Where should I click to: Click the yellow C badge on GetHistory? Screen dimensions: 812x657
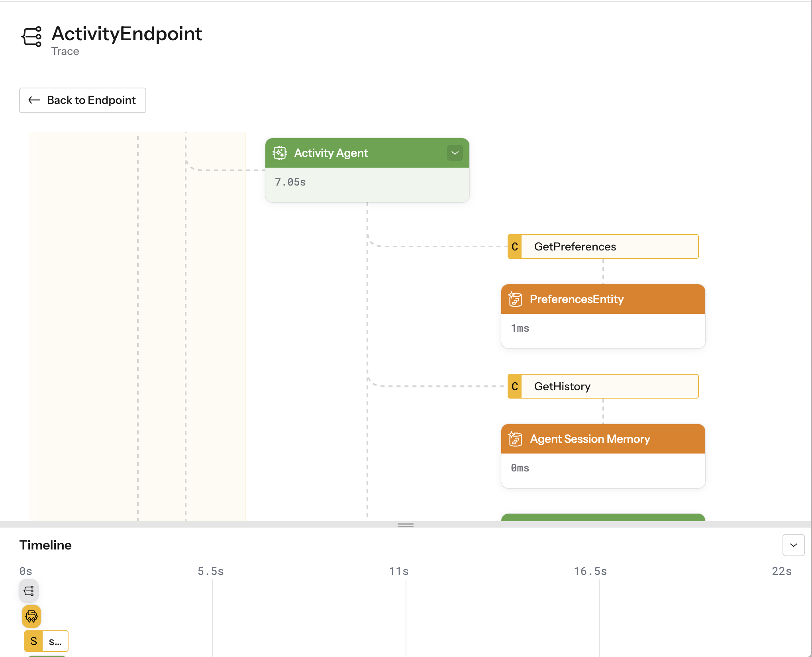[515, 386]
